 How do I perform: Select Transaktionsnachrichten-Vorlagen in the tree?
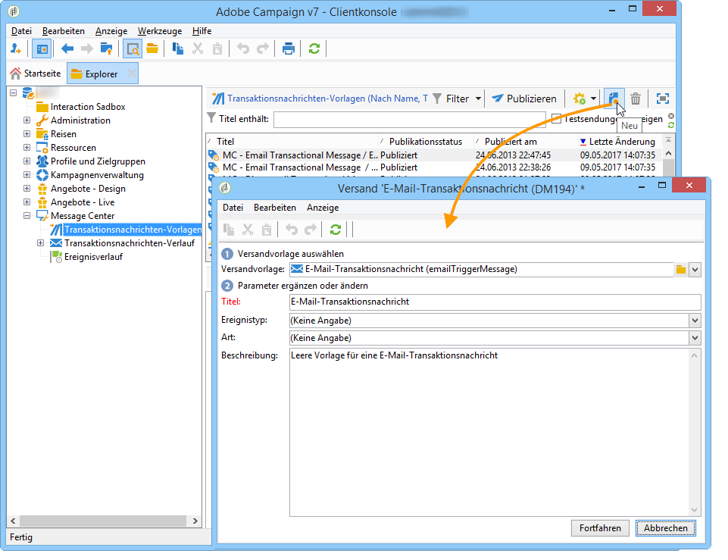[133, 230]
